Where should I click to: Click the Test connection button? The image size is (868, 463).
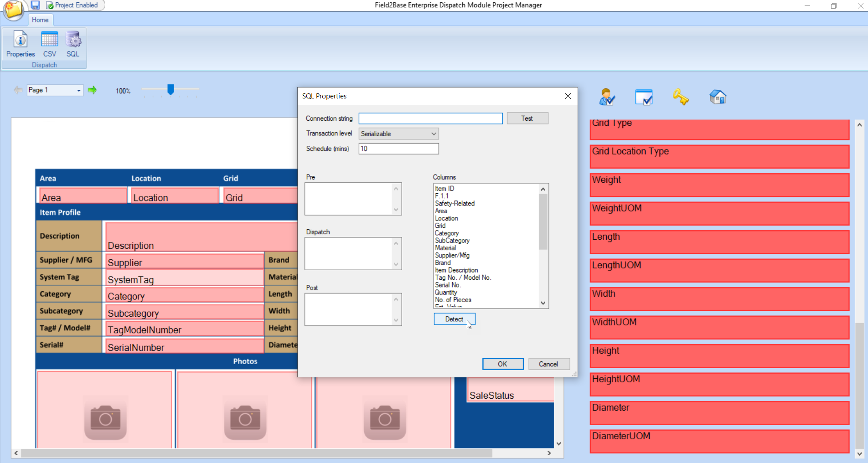pyautogui.click(x=527, y=118)
